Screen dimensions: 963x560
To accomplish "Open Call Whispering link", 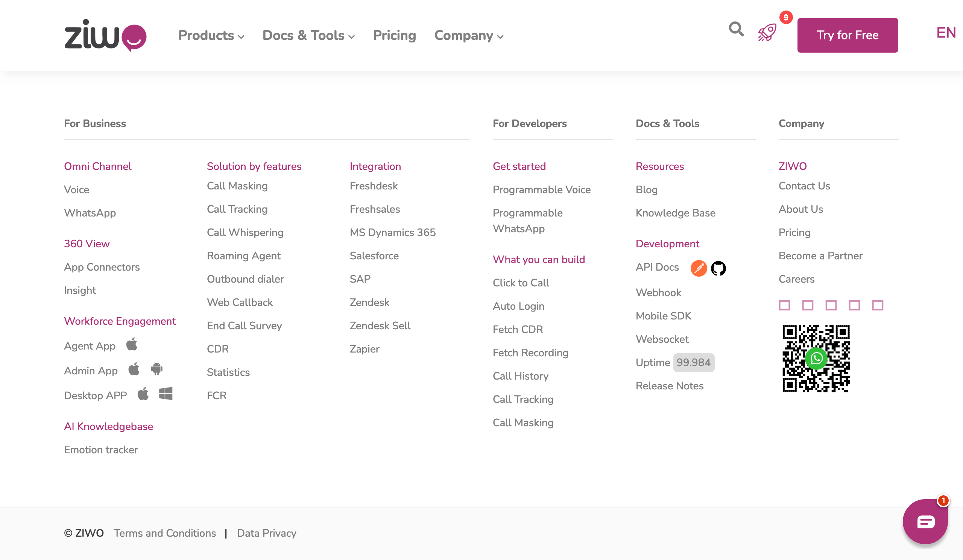I will point(245,233).
